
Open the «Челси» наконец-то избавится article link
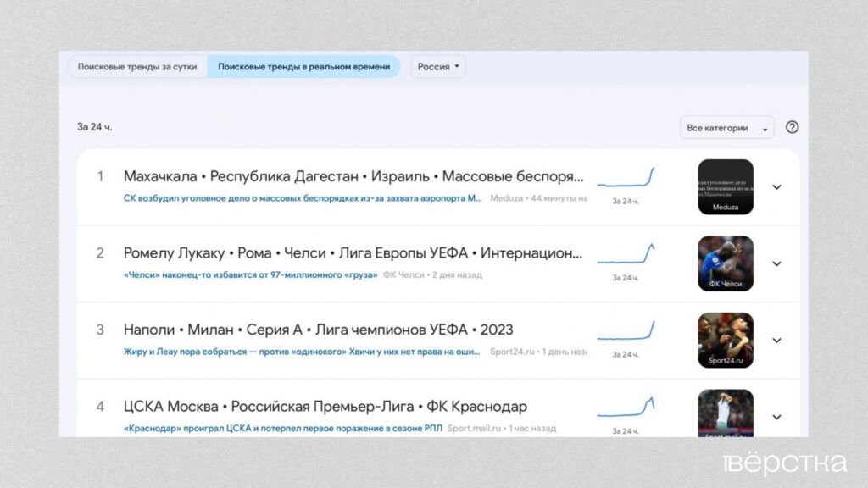coord(250,274)
